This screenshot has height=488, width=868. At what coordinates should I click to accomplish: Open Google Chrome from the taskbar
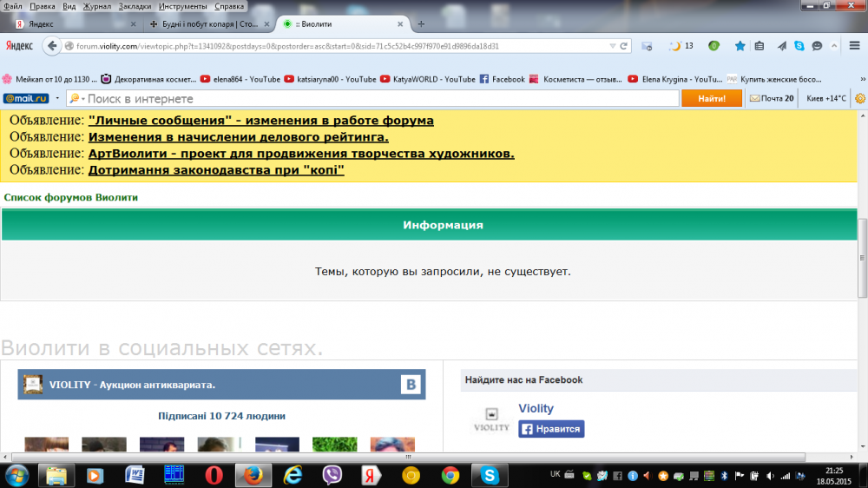(450, 475)
